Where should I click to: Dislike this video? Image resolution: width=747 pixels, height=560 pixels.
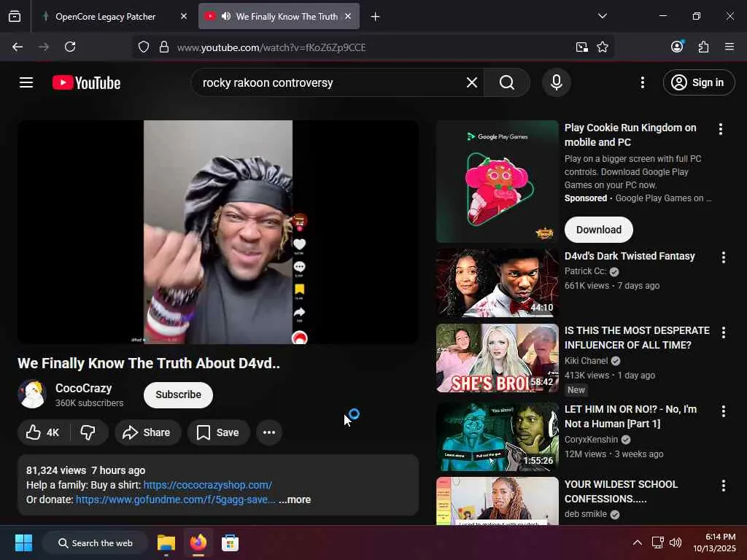pos(88,432)
